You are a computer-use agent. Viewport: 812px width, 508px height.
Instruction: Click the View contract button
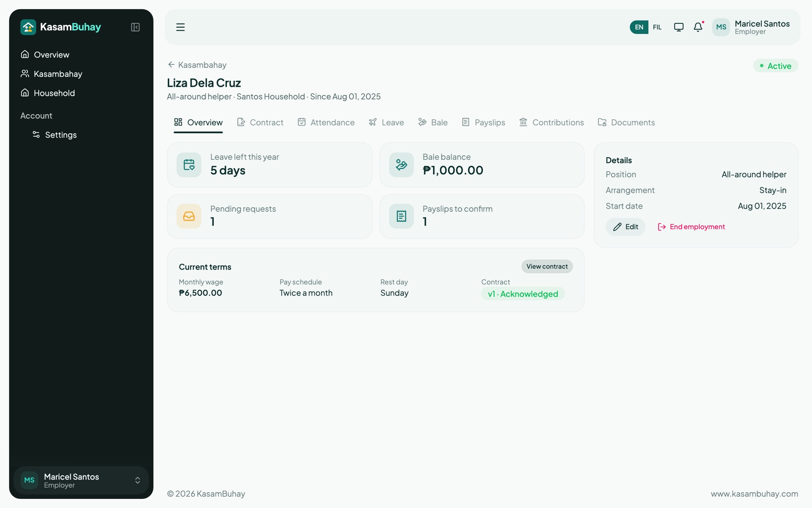point(547,266)
